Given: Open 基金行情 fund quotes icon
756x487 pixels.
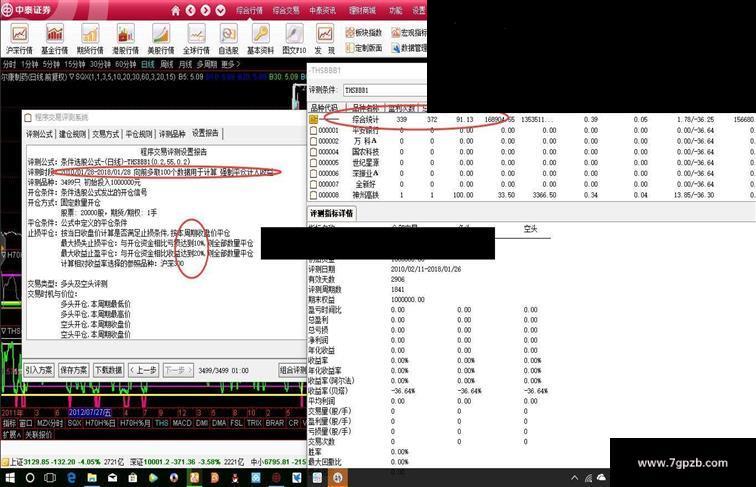Looking at the screenshot, I should tap(54, 39).
